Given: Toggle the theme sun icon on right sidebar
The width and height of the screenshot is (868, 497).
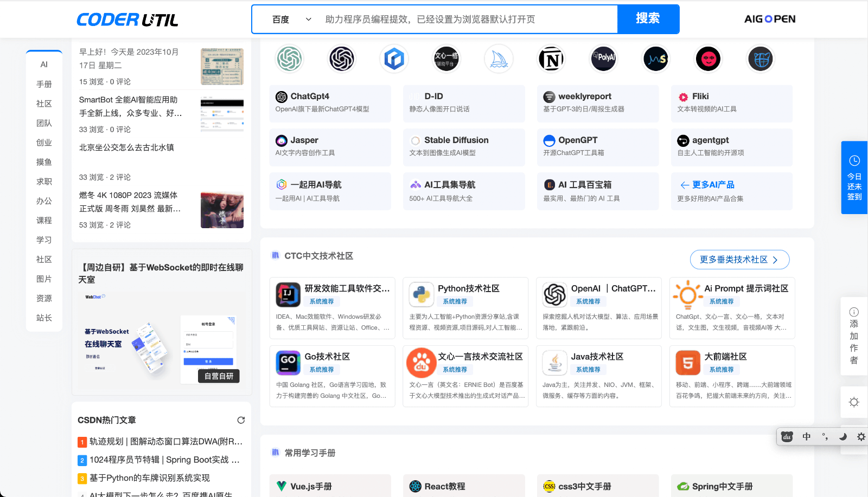Looking at the screenshot, I should (x=854, y=402).
